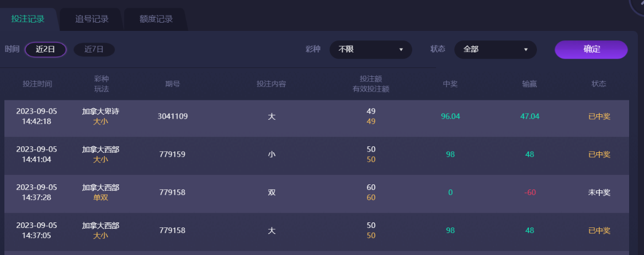The image size is (644, 255).
Task: Click the 状态 column header
Action: coord(599,84)
